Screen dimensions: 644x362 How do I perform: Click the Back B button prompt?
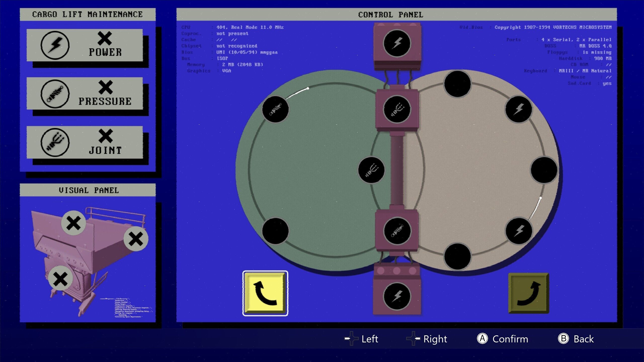tap(576, 339)
